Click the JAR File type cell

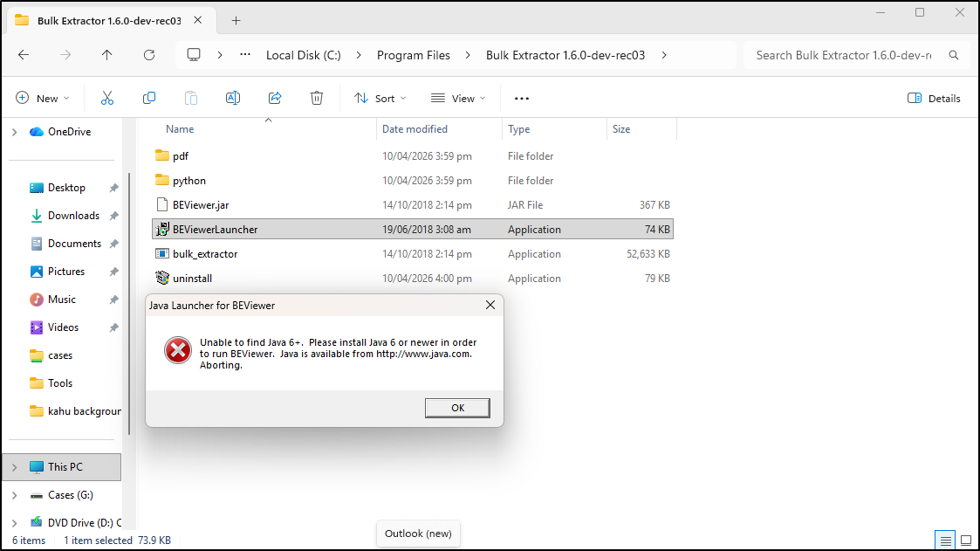[x=525, y=204]
